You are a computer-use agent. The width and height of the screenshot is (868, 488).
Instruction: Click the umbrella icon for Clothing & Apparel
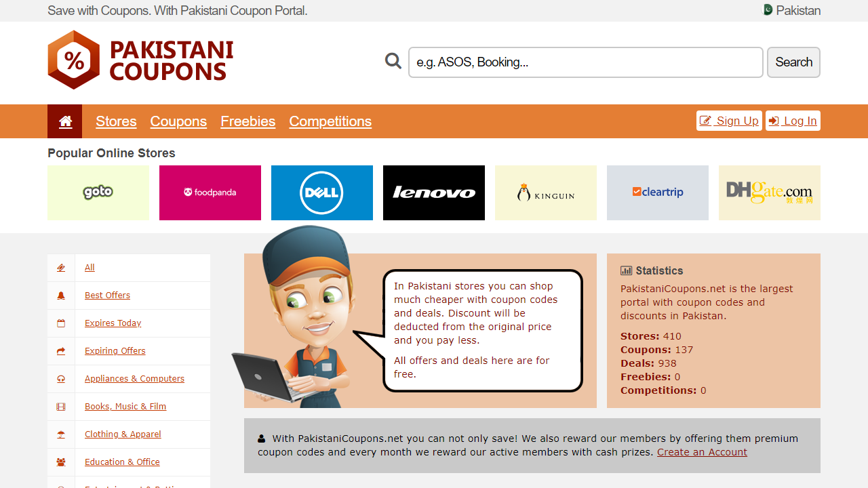[60, 434]
